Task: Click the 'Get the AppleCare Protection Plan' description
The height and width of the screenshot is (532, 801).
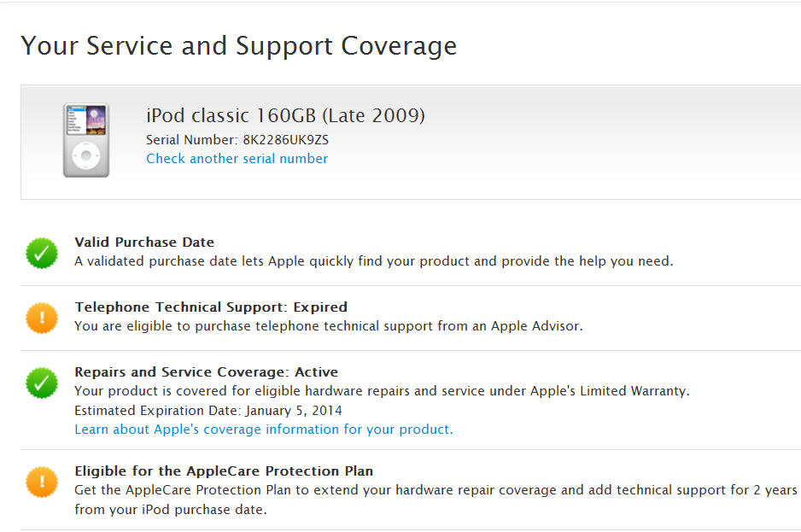Action: (x=436, y=491)
